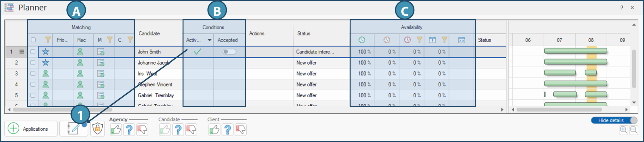Click the shield padlock icon
This screenshot has height=142, width=644.
pyautogui.click(x=98, y=129)
